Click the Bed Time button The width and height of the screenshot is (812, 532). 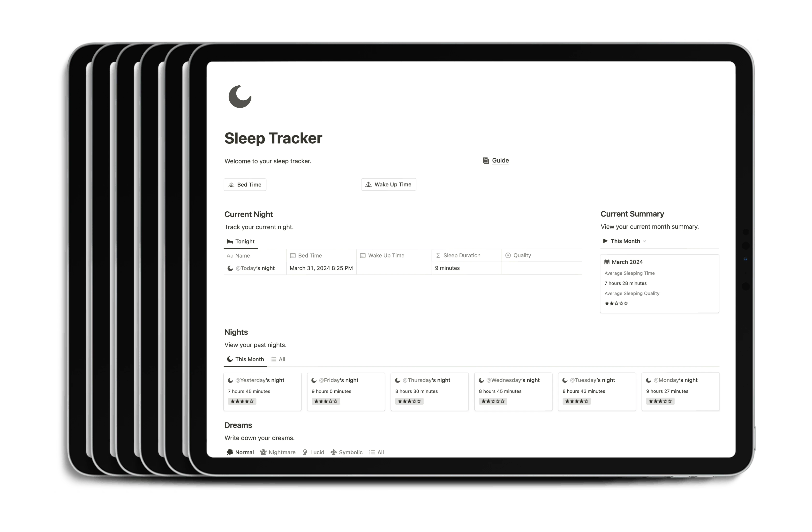(x=245, y=185)
